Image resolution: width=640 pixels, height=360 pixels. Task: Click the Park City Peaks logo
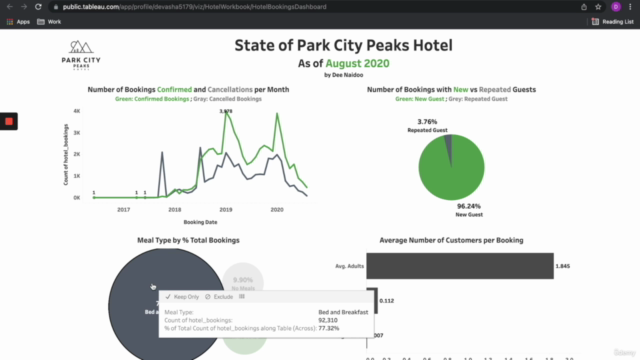pos(81,55)
